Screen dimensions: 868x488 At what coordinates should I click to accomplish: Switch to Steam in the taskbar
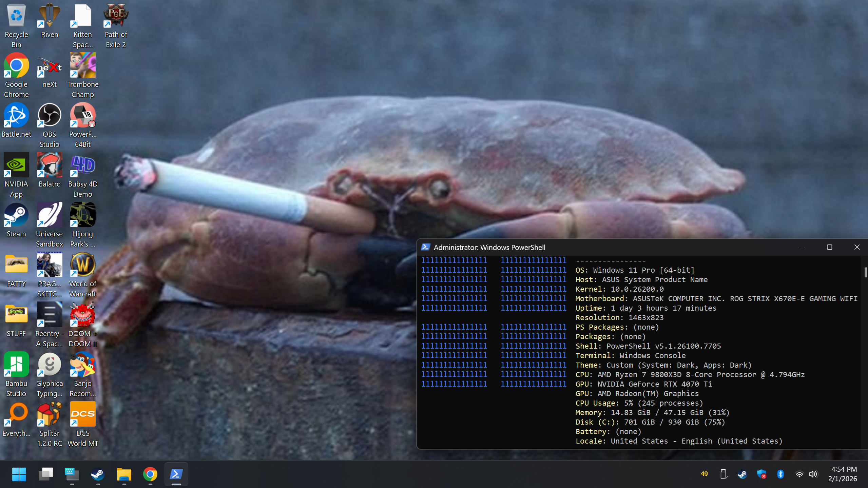[x=98, y=474]
